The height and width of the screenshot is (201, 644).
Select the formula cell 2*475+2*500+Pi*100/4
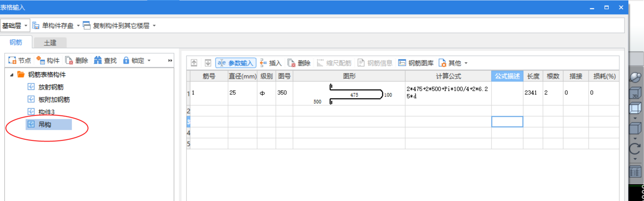[x=448, y=93]
